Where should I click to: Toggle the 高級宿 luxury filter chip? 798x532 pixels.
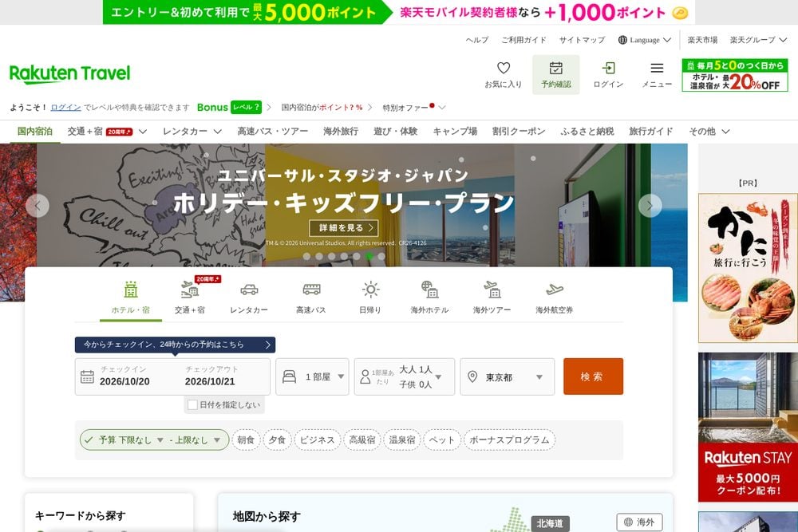[x=362, y=440]
